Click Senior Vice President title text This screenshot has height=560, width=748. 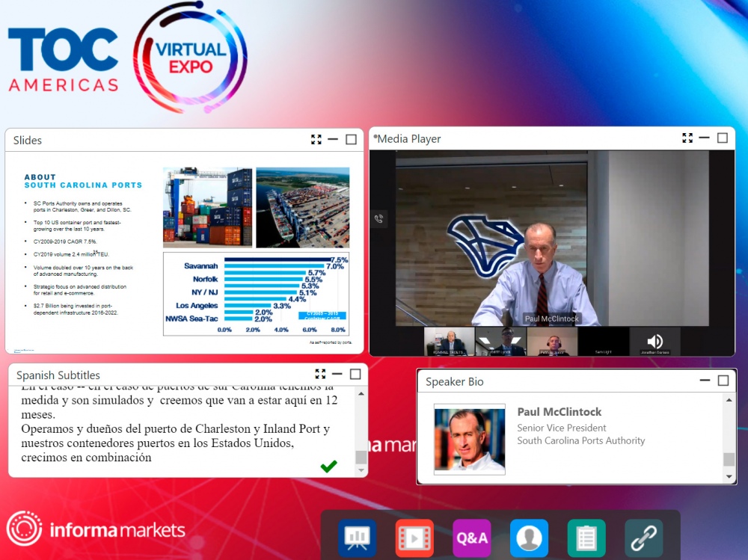click(x=562, y=428)
